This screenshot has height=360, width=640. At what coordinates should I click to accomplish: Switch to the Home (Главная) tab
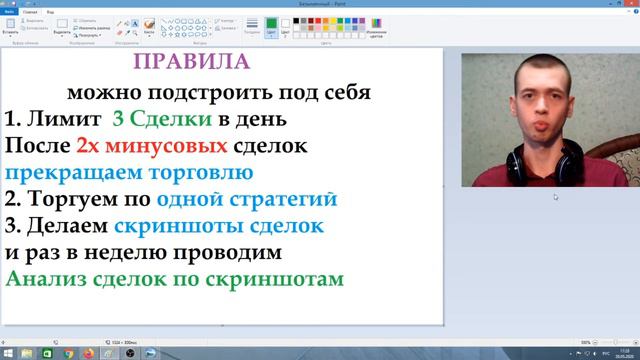pyautogui.click(x=30, y=12)
